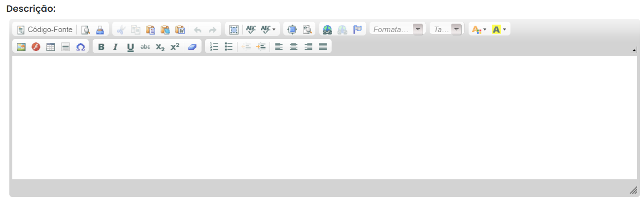The image size is (644, 201).
Task: Click the decrease indent icon
Action: (246, 47)
